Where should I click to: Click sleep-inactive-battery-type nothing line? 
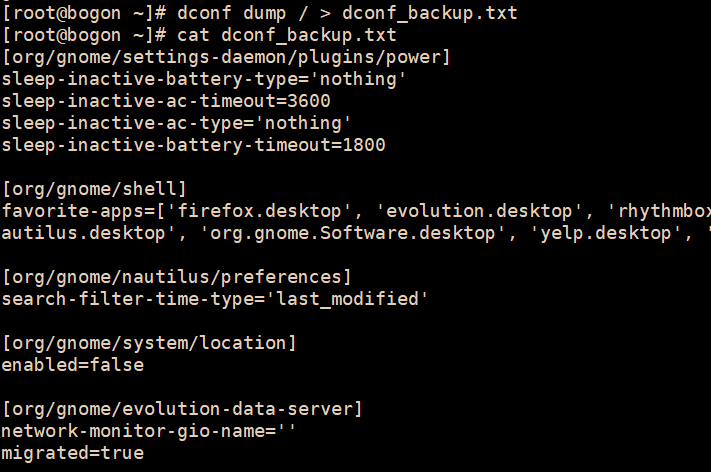204,79
